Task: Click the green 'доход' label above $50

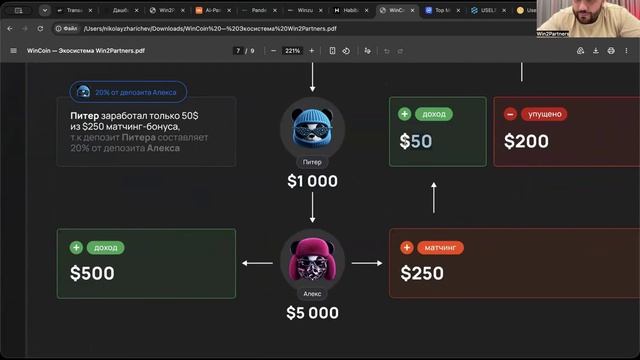Action: pos(434,114)
